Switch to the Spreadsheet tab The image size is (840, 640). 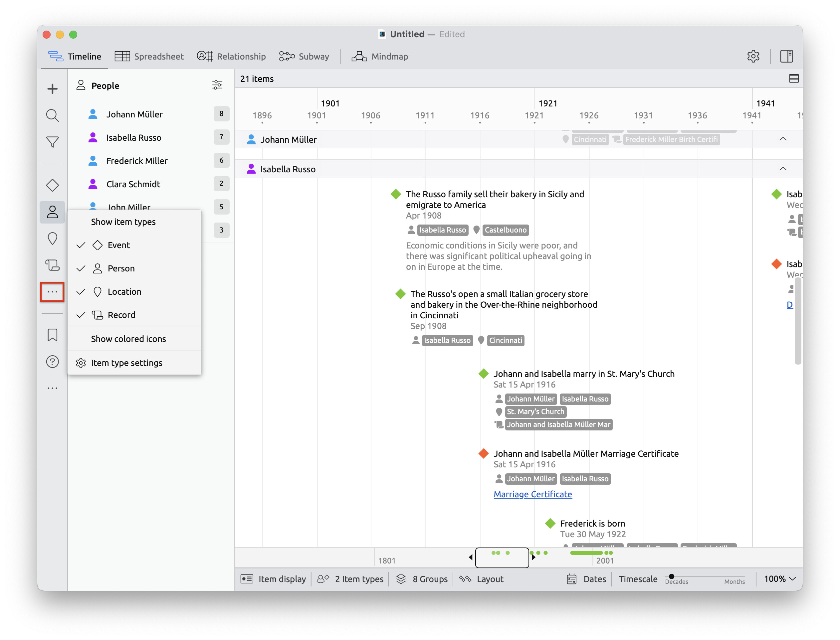[149, 56]
